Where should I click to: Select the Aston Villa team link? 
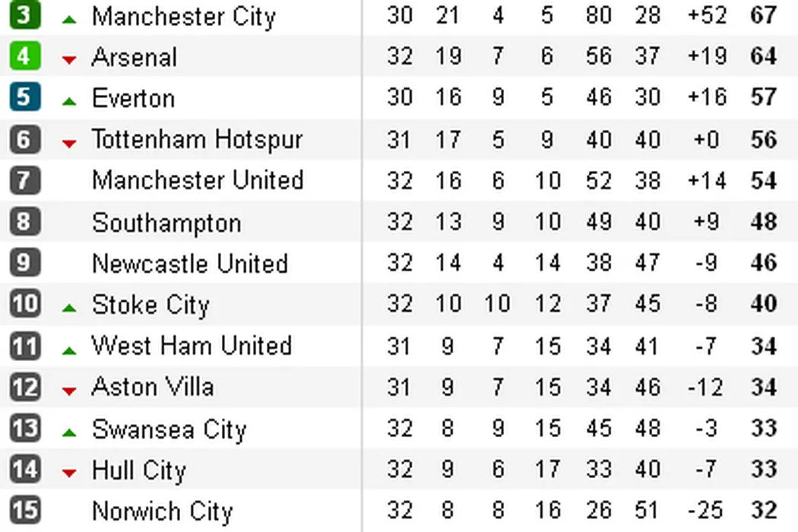(x=152, y=387)
